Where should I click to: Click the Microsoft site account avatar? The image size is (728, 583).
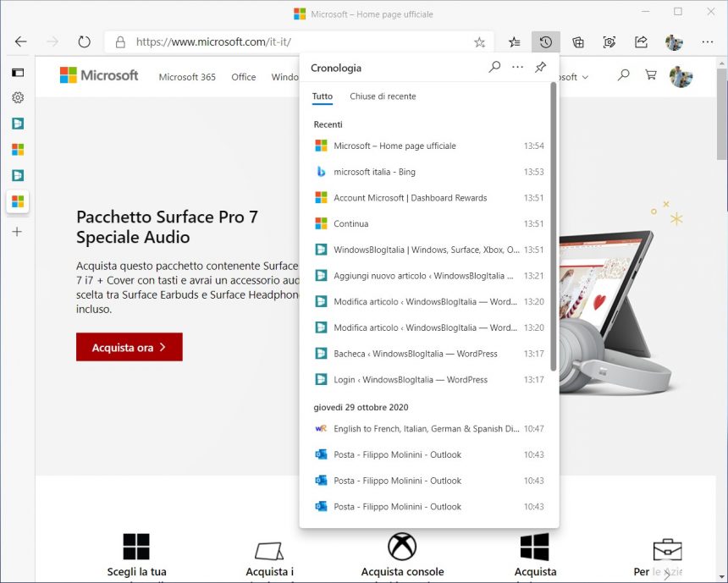click(681, 75)
